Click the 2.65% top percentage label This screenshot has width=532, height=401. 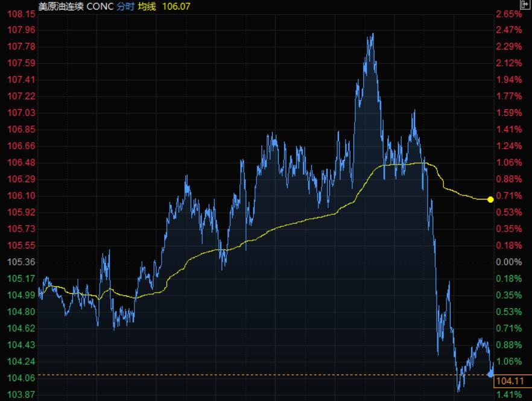508,13
